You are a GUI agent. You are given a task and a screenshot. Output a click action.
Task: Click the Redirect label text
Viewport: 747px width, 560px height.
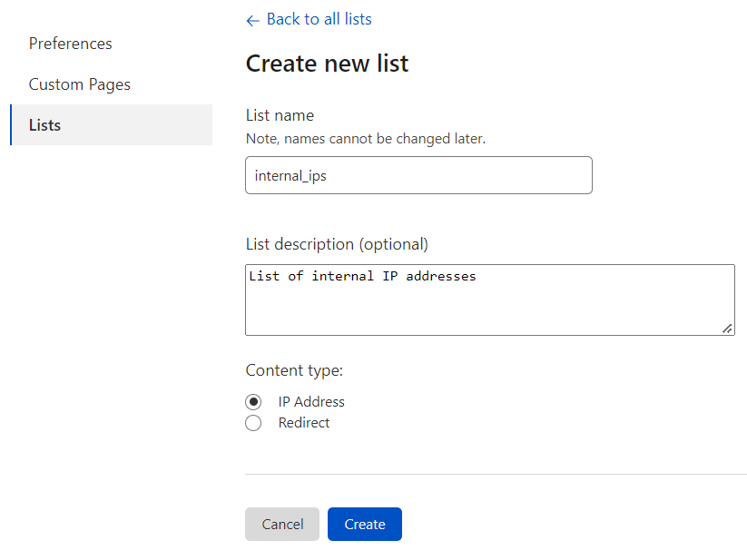[304, 423]
